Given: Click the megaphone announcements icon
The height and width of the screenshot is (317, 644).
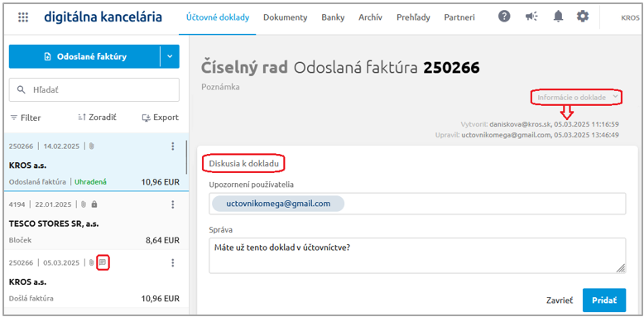Looking at the screenshot, I should click(x=531, y=17).
